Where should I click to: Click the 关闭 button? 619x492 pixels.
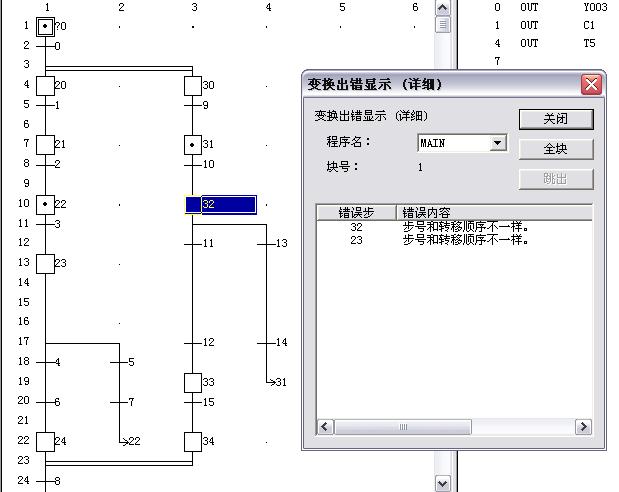point(555,119)
